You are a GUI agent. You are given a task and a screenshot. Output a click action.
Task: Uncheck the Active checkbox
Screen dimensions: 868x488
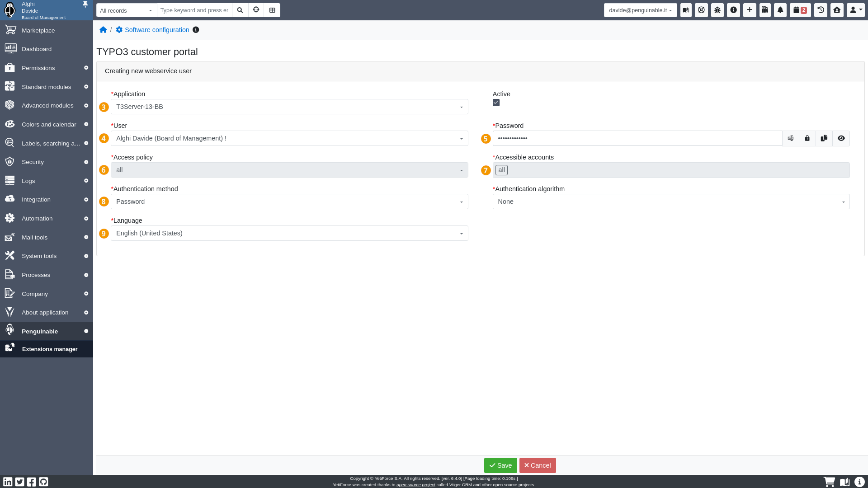[496, 103]
